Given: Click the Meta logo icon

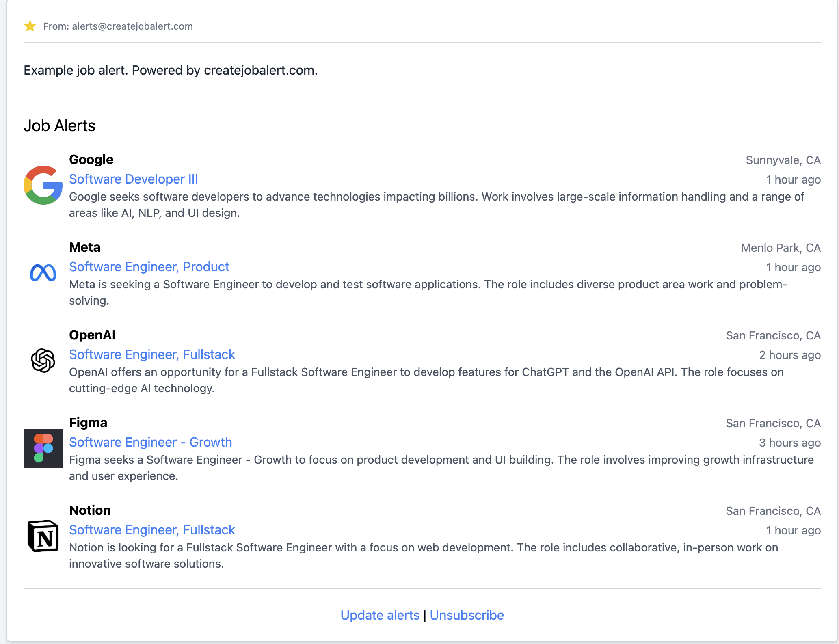Looking at the screenshot, I should [43, 273].
